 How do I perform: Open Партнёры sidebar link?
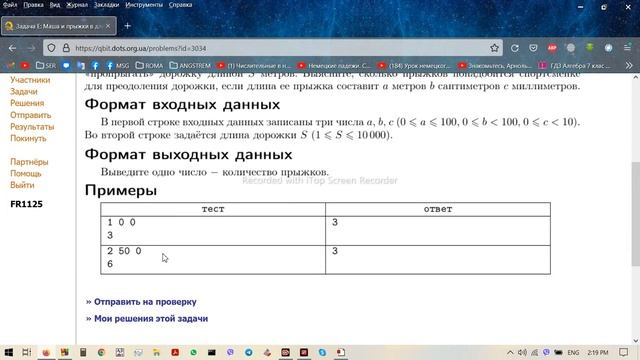[29, 162]
